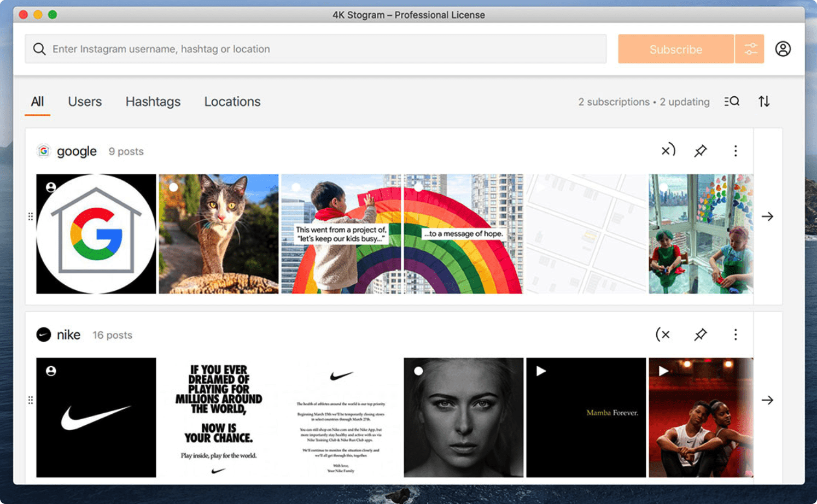Open the 'This went from a project' thumbnail
Viewport: 817px width, 504px height.
click(341, 234)
